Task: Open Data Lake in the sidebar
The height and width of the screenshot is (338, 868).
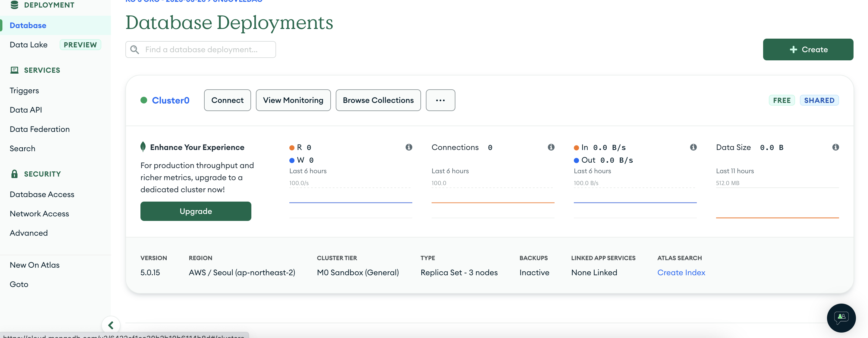Action: coord(29,45)
